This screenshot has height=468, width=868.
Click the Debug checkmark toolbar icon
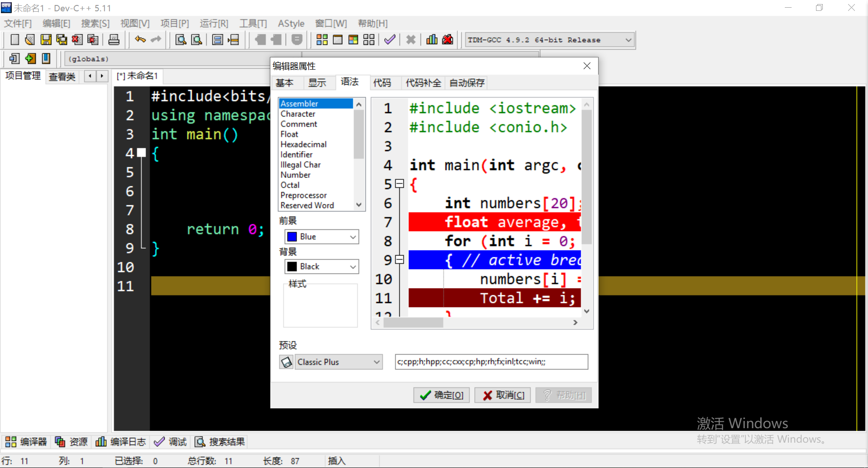(x=390, y=40)
